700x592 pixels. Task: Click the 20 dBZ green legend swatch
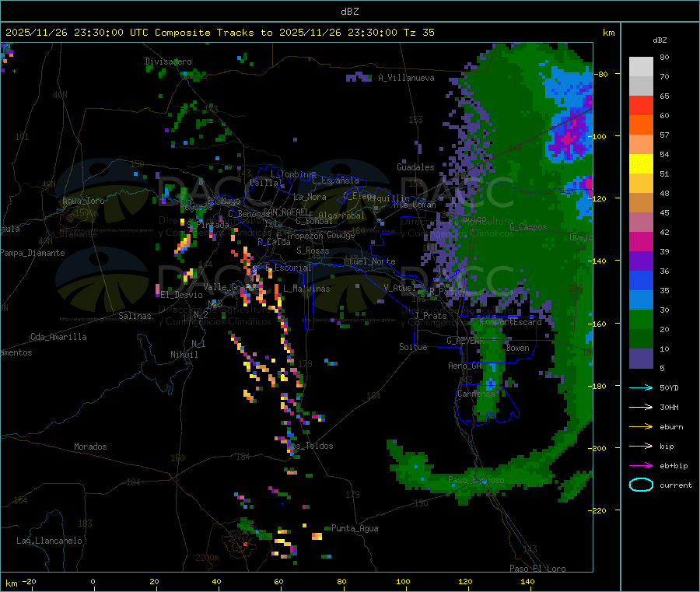[641, 320]
